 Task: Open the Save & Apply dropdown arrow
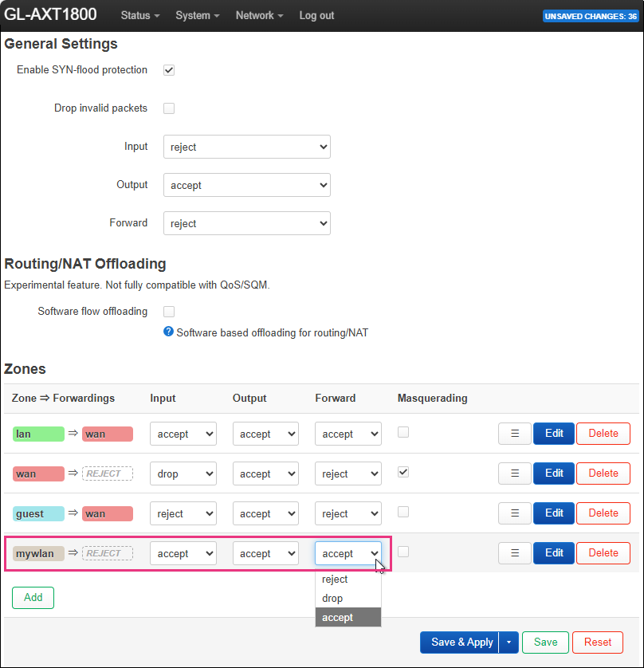point(509,642)
